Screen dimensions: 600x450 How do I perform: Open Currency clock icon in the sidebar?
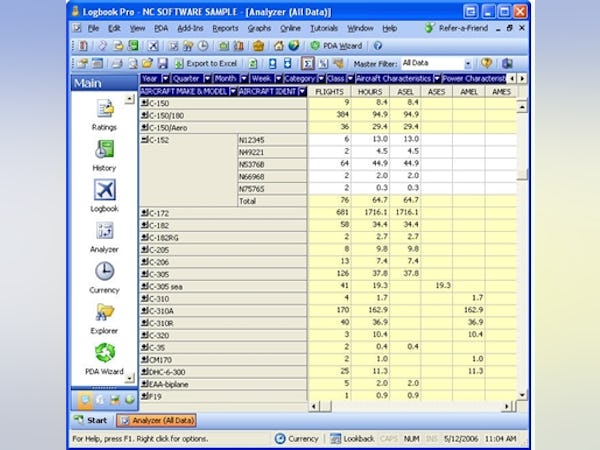[x=104, y=271]
